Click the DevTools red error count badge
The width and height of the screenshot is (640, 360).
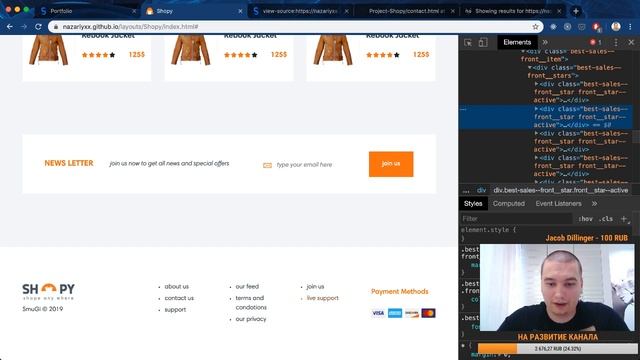pos(596,42)
